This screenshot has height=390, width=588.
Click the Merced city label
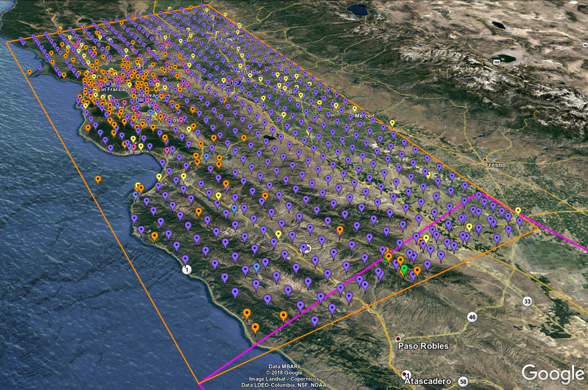point(365,116)
